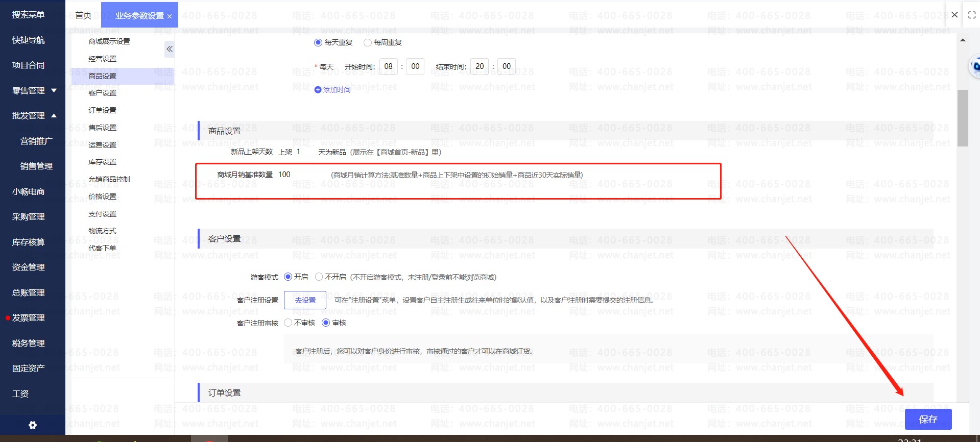Click the scrollbar up arrow
Viewport: 980px width, 442px height.
pyautogui.click(x=963, y=40)
